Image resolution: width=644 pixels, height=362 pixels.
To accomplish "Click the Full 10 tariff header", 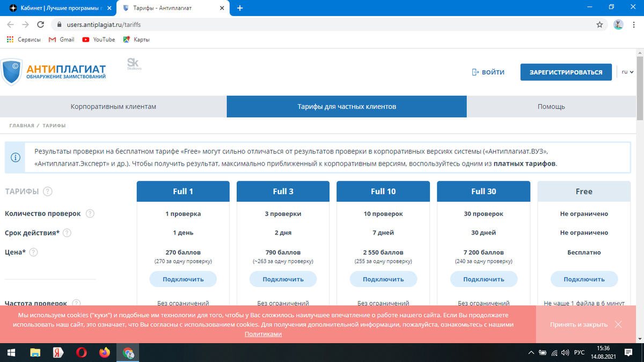I will pyautogui.click(x=383, y=191).
